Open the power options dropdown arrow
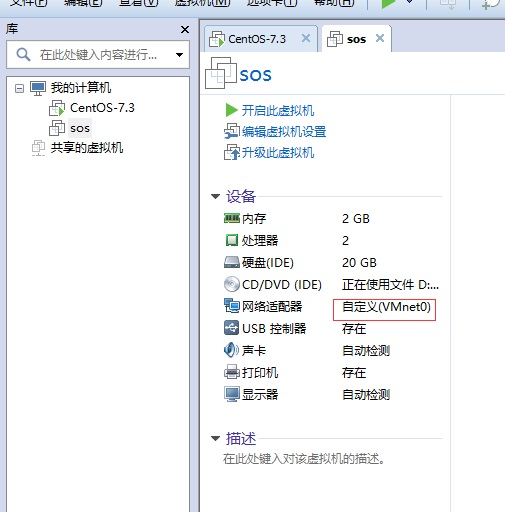The height and width of the screenshot is (512, 505). pos(410,3)
